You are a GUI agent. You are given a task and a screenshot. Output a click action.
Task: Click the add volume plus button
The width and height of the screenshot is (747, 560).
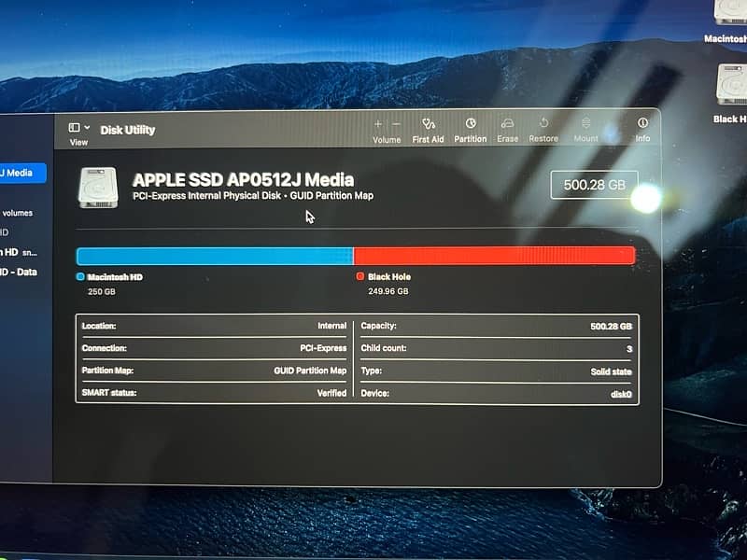click(x=378, y=124)
